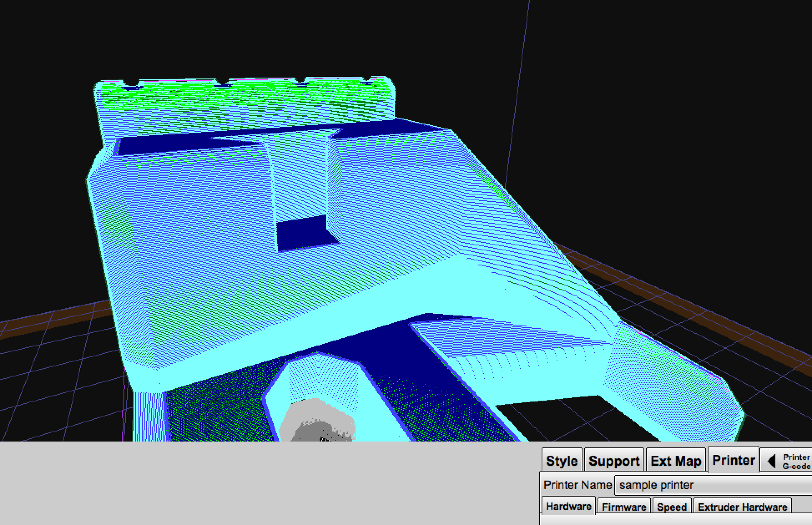Open the Speed sub-tab
The height and width of the screenshot is (525, 812).
pyautogui.click(x=671, y=507)
